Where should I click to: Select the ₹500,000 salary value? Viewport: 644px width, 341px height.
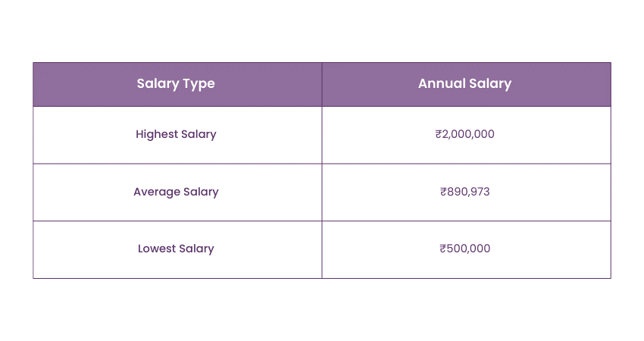click(x=465, y=249)
